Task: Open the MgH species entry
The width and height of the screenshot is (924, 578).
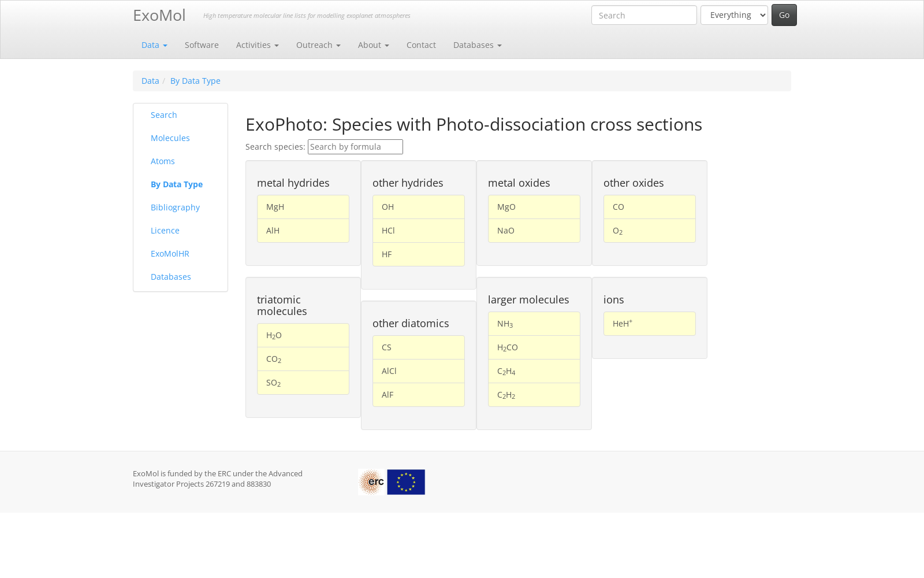Action: click(x=303, y=207)
